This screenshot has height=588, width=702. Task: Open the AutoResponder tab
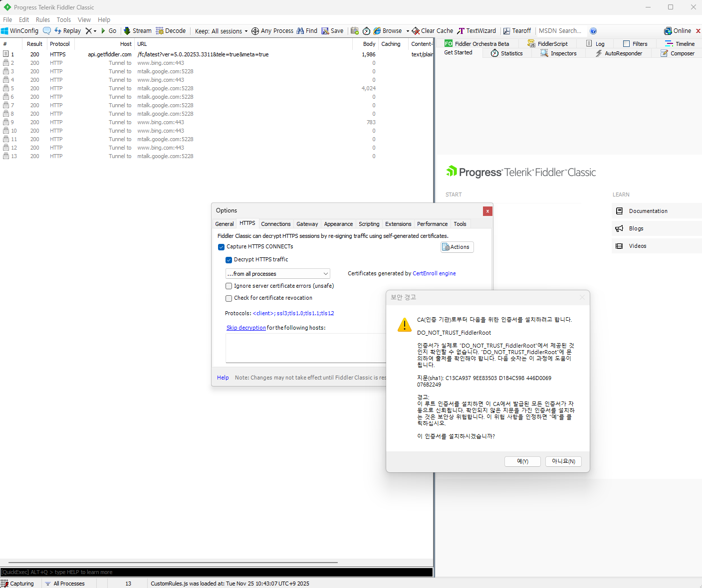619,53
